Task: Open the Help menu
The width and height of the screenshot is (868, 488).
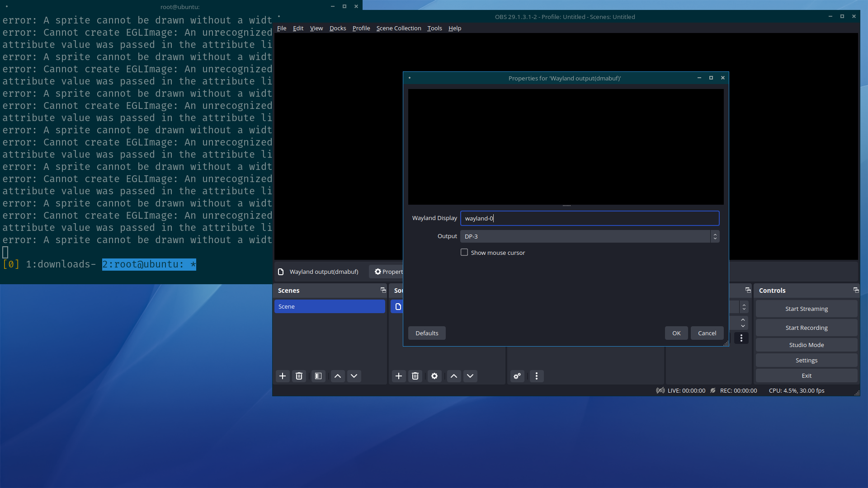Action: click(455, 28)
